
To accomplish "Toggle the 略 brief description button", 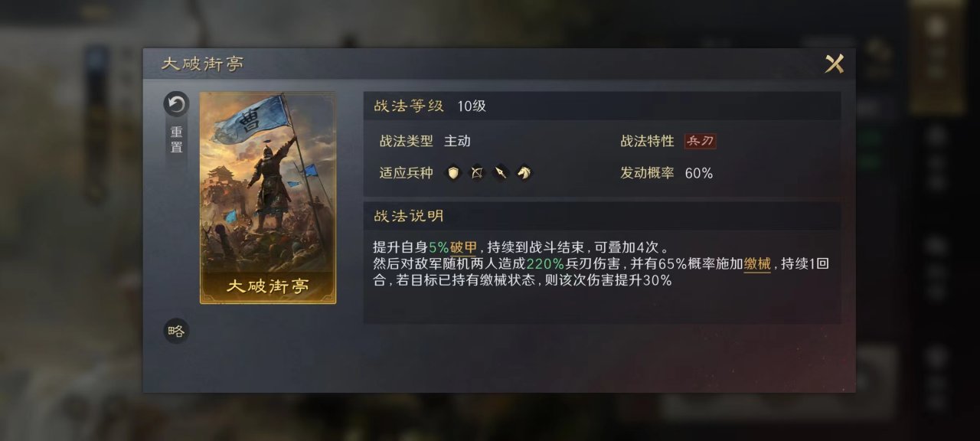I will [x=176, y=331].
